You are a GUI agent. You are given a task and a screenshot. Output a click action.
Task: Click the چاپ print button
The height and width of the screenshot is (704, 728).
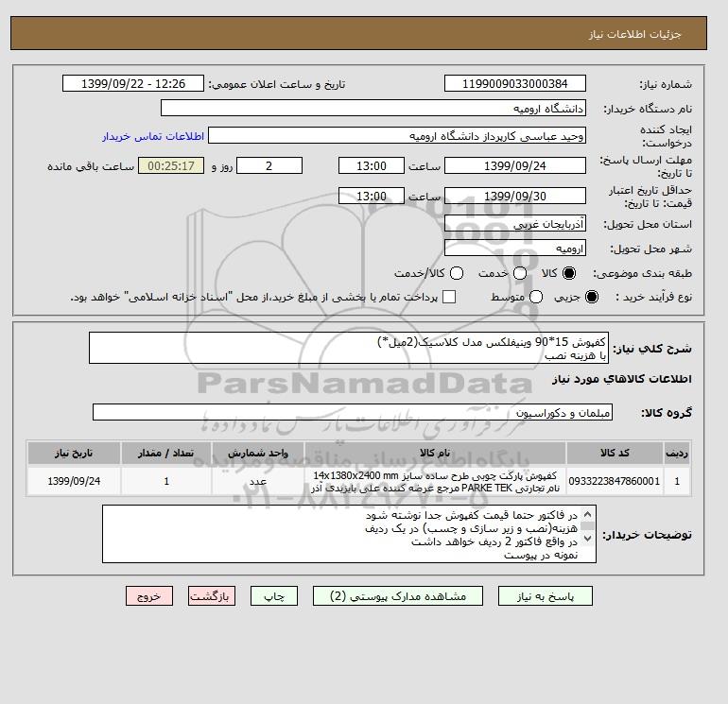[x=274, y=596]
